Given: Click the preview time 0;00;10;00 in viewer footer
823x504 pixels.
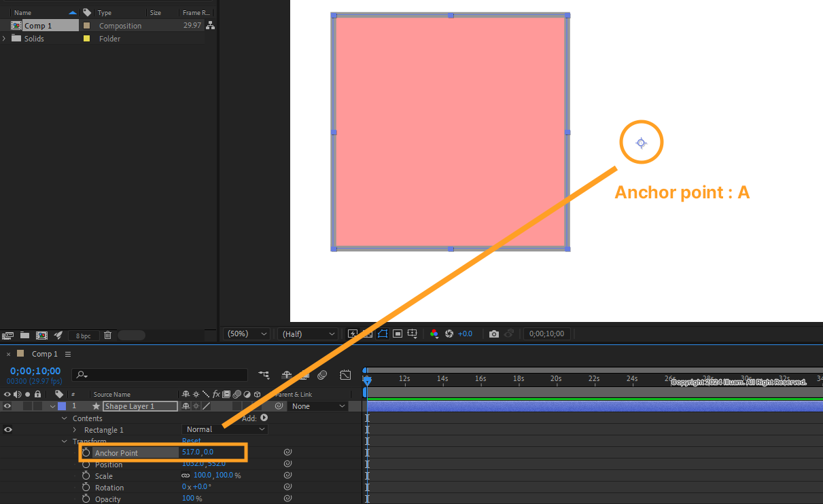Looking at the screenshot, I should point(546,334).
